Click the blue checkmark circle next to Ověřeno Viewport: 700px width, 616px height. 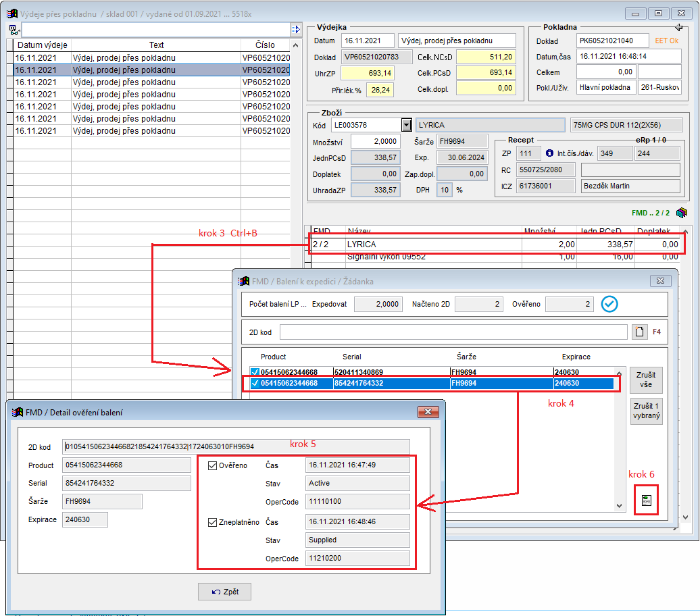609,304
